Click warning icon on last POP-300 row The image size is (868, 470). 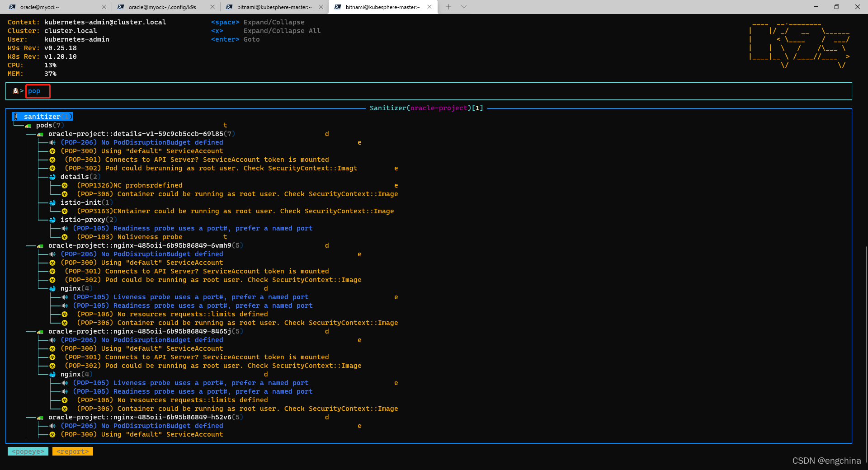pyautogui.click(x=52, y=435)
